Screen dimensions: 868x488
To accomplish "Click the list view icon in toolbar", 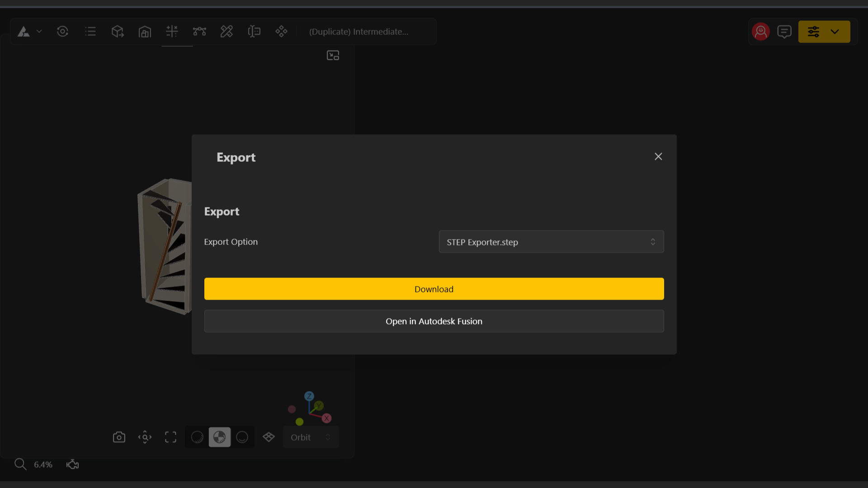I will pos(90,32).
